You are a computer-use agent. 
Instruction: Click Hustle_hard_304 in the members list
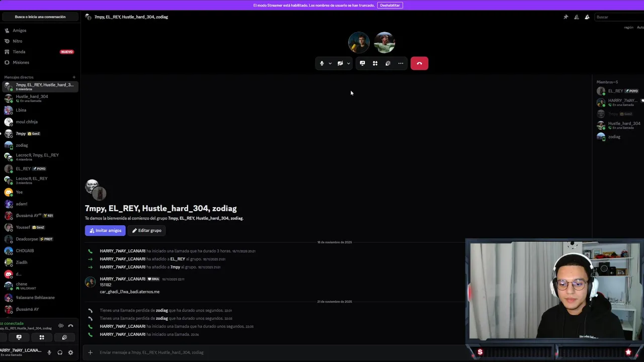[x=619, y=125]
